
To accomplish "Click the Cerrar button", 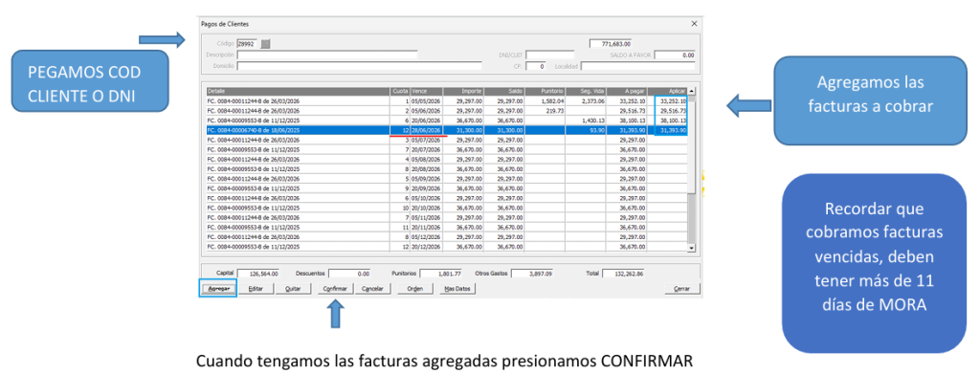I will [682, 289].
